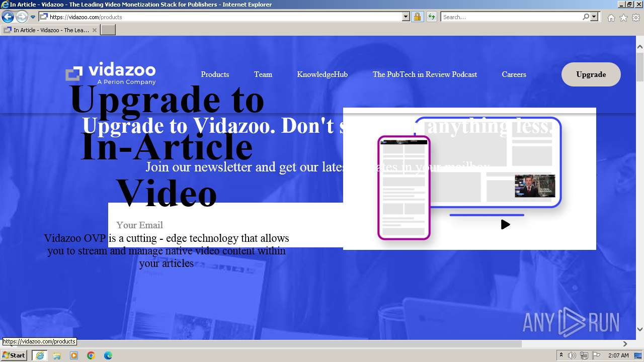
Task: Open Chrome from the taskbar
Action: click(x=91, y=355)
